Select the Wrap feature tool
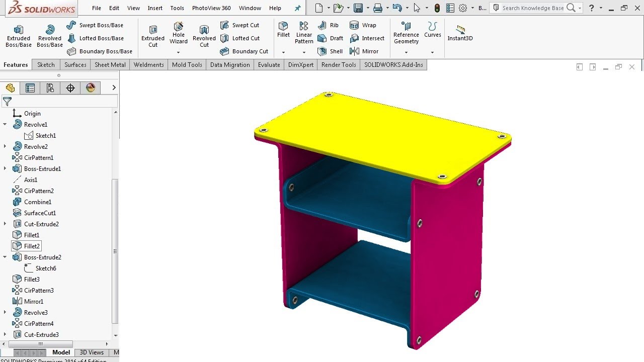Screen dimensions: 644x362 coord(363,25)
